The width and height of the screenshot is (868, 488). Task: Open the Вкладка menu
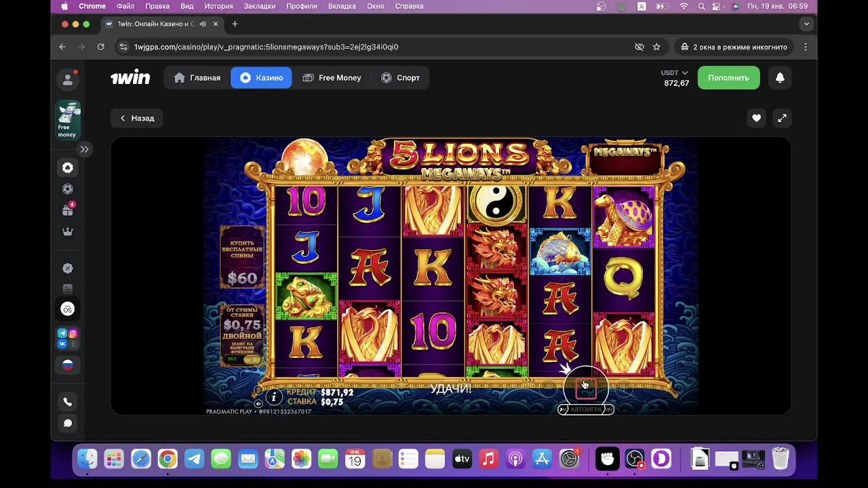[x=342, y=6]
